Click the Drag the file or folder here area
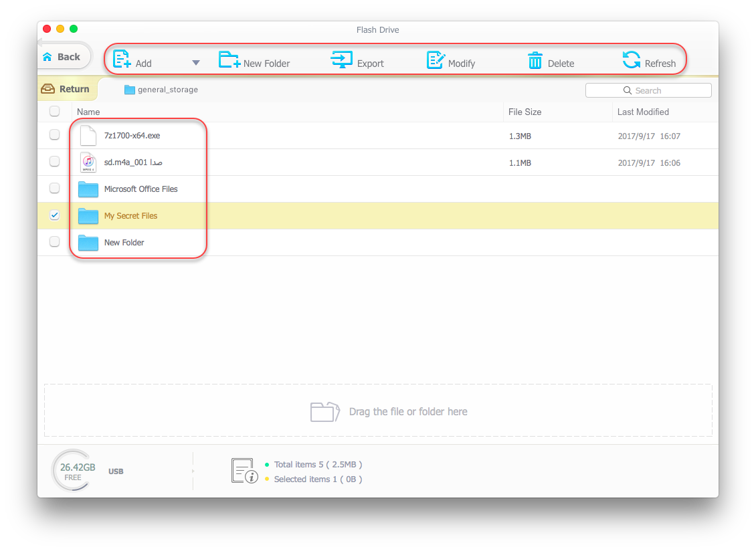 [378, 411]
